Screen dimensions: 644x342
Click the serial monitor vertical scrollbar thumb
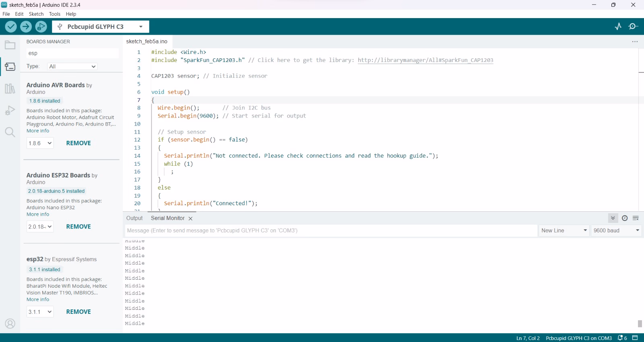[640, 323]
